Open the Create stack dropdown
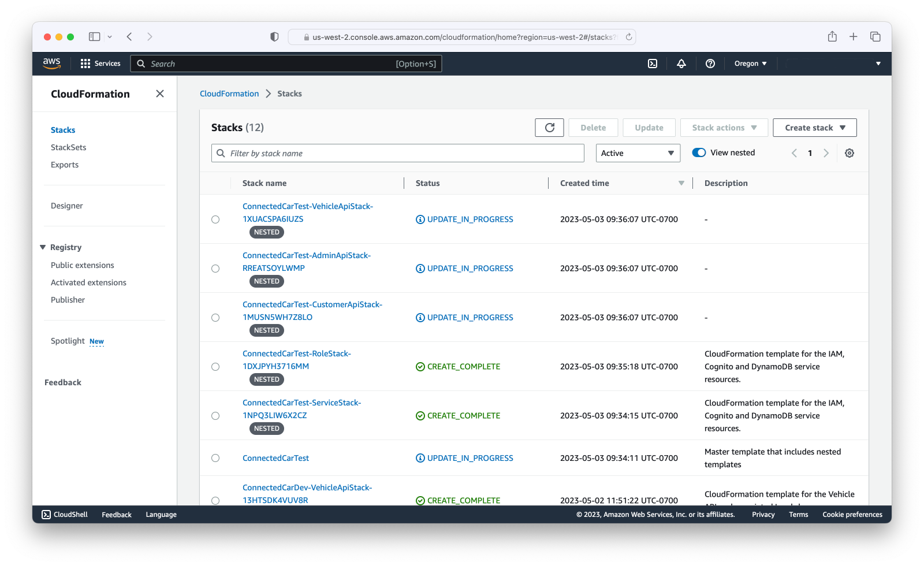 [x=815, y=128]
